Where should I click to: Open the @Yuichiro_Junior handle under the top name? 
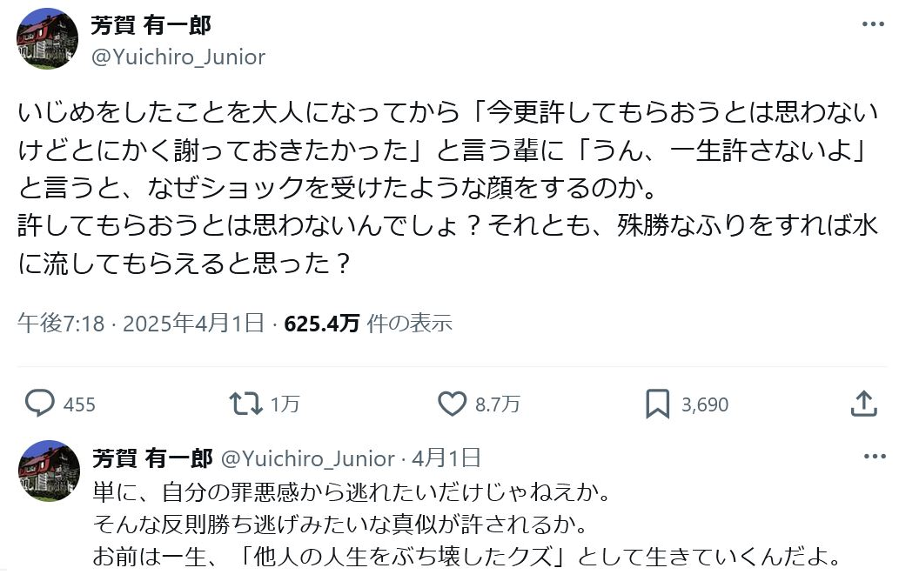tap(178, 57)
